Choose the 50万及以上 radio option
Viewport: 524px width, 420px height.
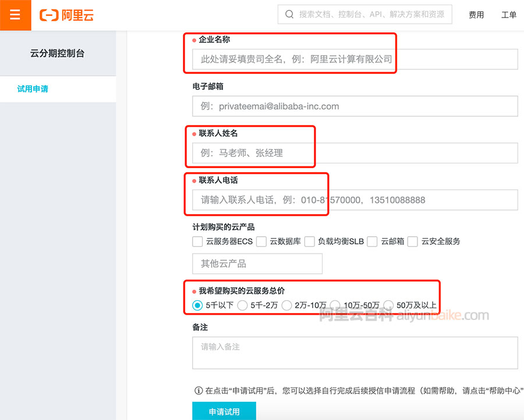388,305
